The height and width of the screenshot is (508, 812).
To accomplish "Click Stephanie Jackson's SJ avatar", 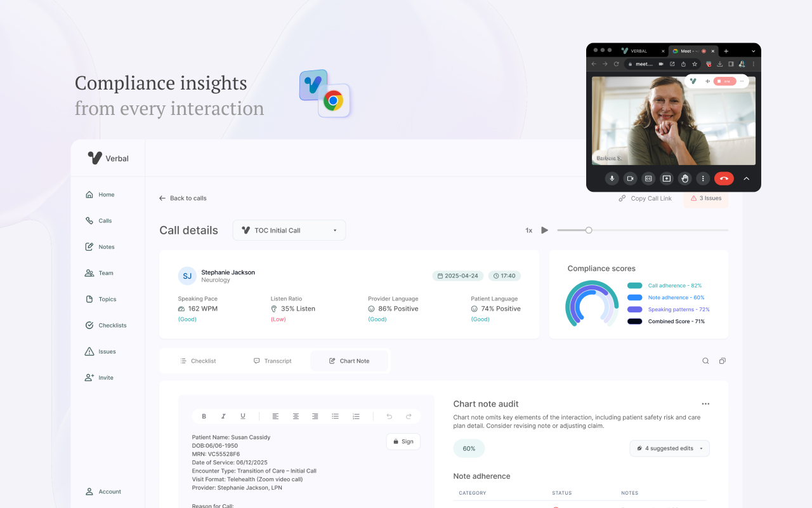I will pyautogui.click(x=187, y=276).
